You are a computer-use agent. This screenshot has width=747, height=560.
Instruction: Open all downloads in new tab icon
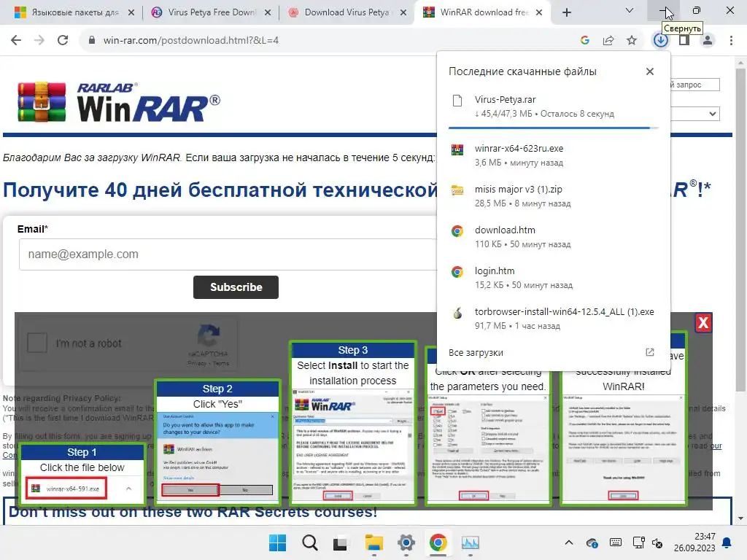pyautogui.click(x=650, y=352)
